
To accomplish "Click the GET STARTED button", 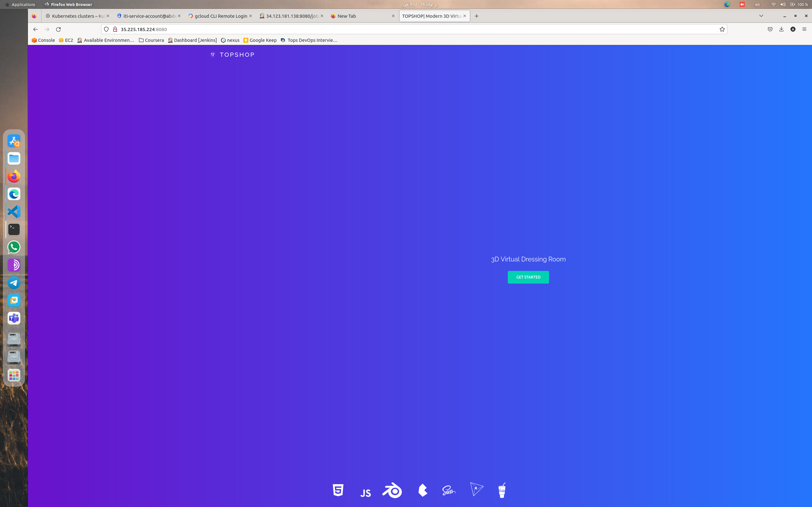I will (528, 277).
